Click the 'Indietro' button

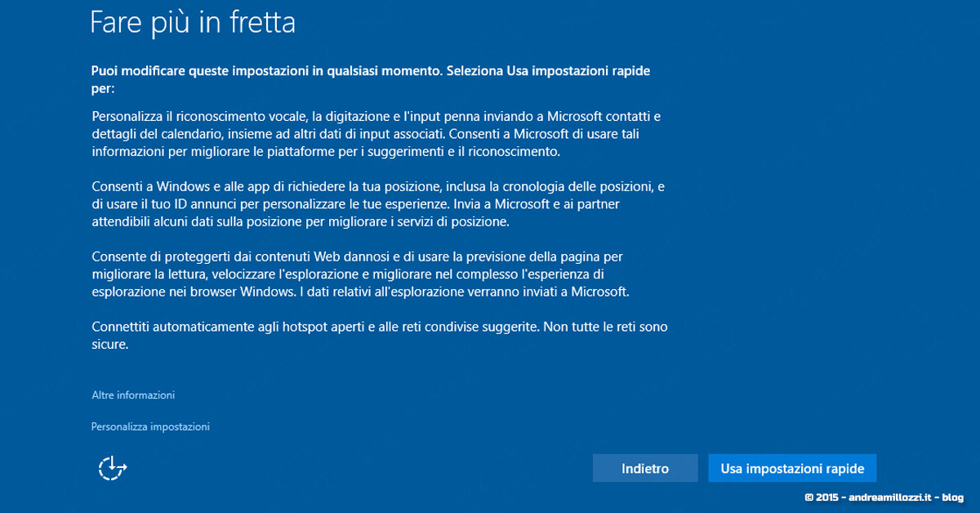644,467
